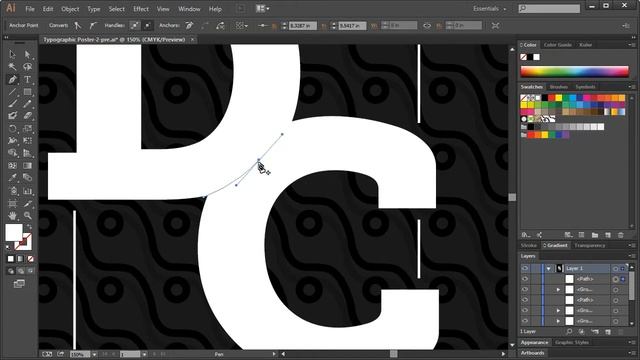Switch to the Brushes tab
Screen dimensions: 640x360
point(559,87)
